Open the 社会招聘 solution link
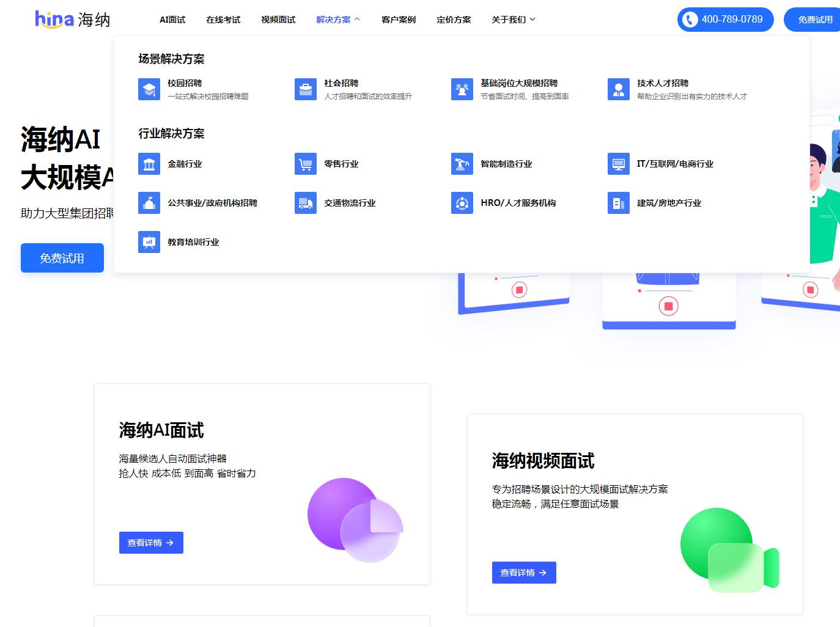840x627 pixels. click(x=341, y=83)
